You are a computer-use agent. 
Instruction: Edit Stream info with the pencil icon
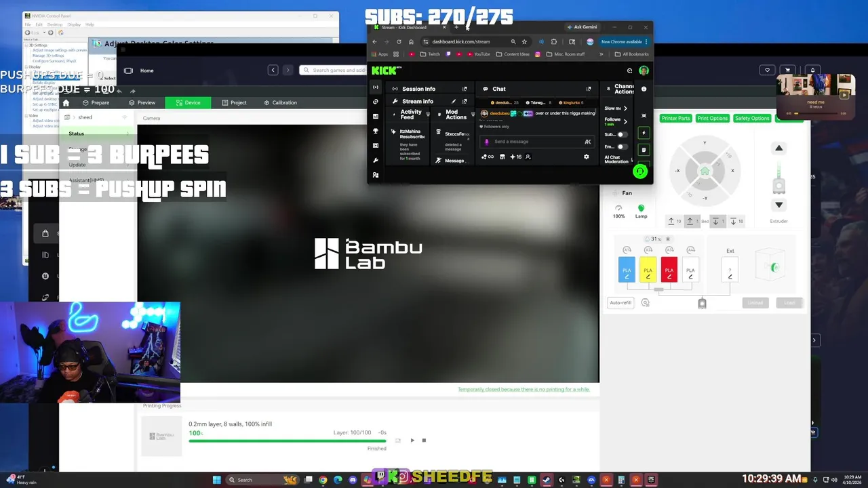(x=454, y=101)
